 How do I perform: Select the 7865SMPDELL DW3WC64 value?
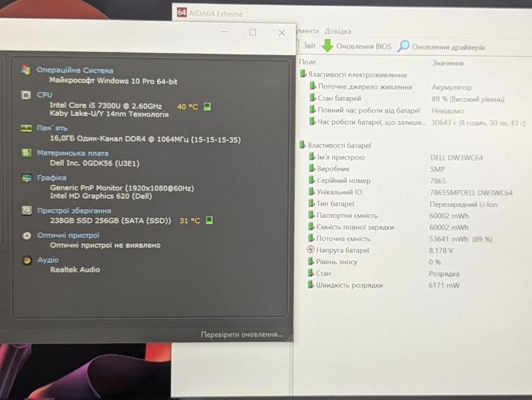tap(471, 193)
